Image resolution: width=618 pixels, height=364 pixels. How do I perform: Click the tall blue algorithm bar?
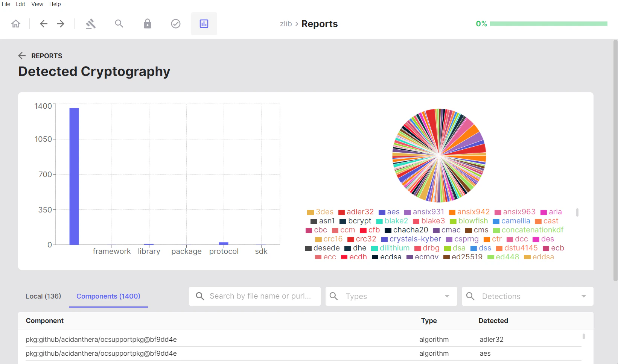(x=74, y=176)
